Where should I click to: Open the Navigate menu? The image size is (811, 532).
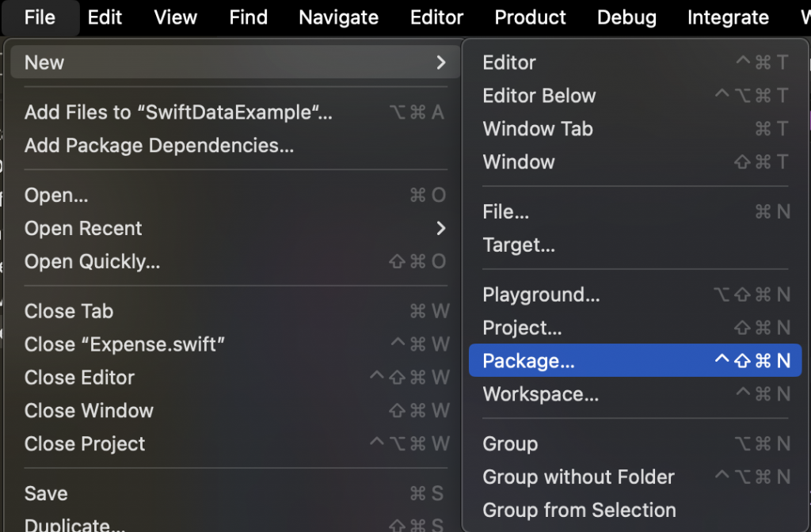click(x=338, y=17)
